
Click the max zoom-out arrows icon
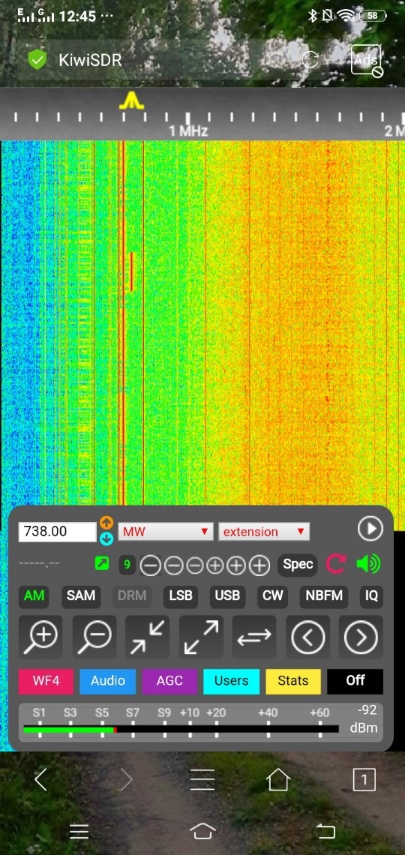tap(201, 637)
